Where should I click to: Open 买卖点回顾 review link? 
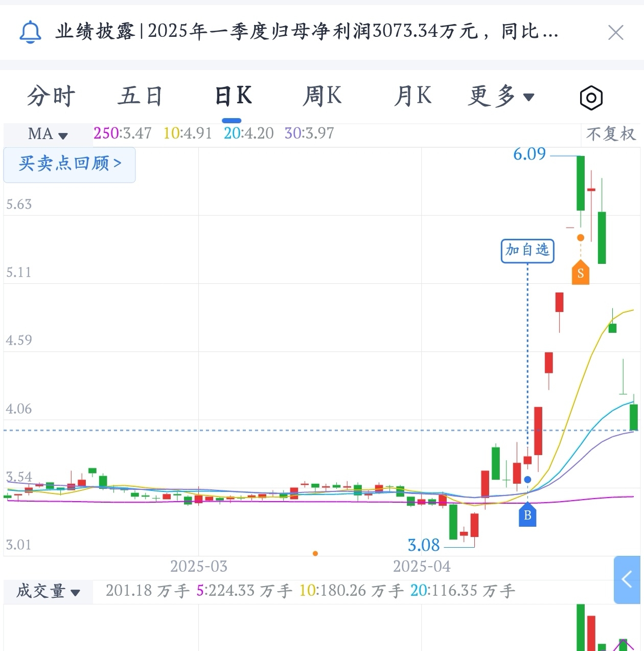tap(70, 164)
